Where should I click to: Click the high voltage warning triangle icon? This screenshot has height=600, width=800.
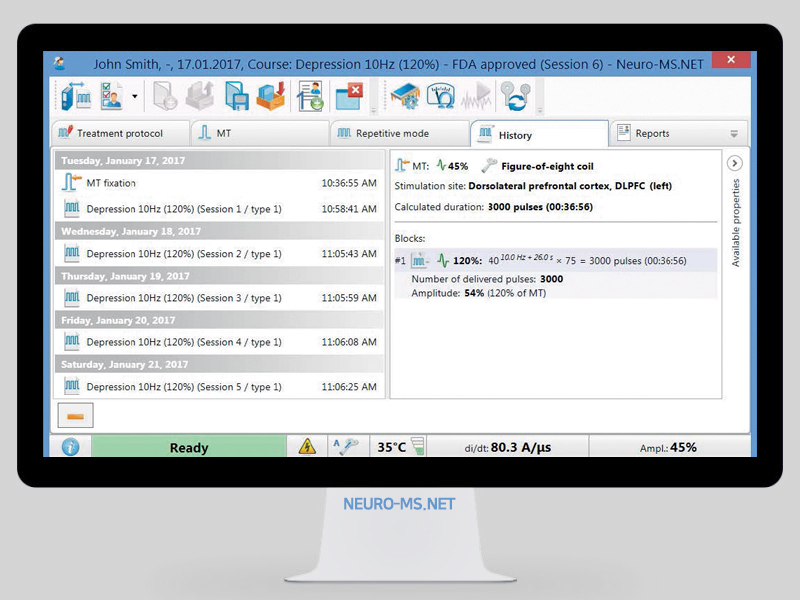307,447
